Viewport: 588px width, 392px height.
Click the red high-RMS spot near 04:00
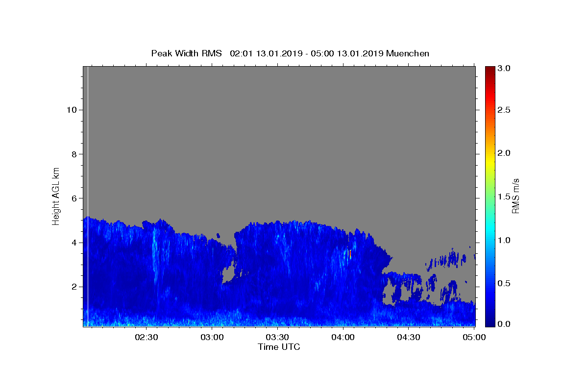(350, 254)
